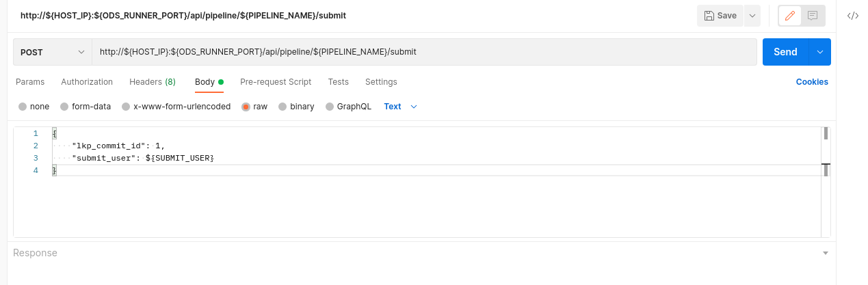The height and width of the screenshot is (285, 868).
Task: Open the Pre-request Script tab
Action: tap(276, 82)
